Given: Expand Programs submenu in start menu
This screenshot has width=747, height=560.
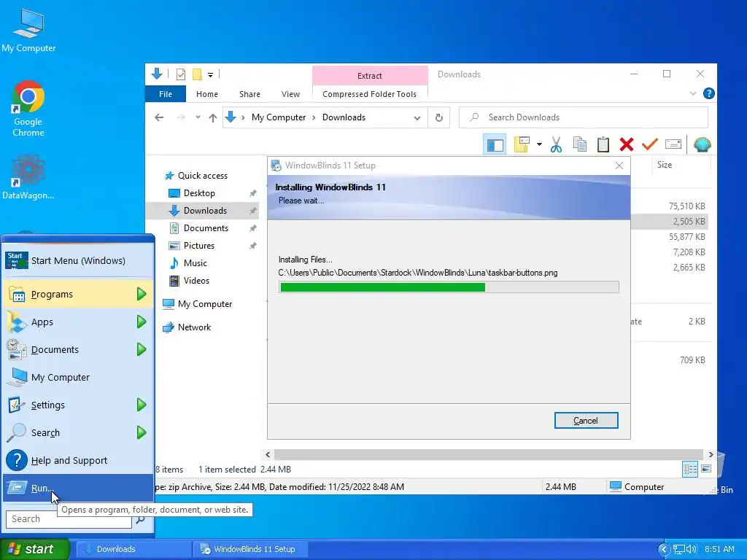Looking at the screenshot, I should [x=77, y=295].
